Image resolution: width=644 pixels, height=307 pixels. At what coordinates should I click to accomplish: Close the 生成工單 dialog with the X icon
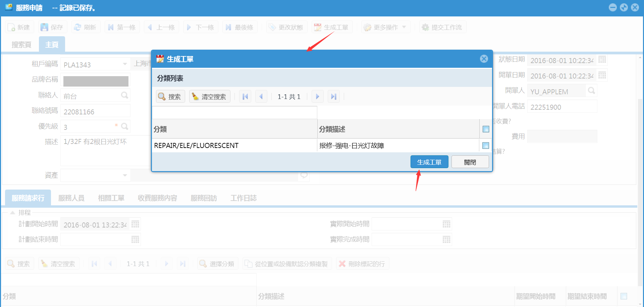point(484,59)
